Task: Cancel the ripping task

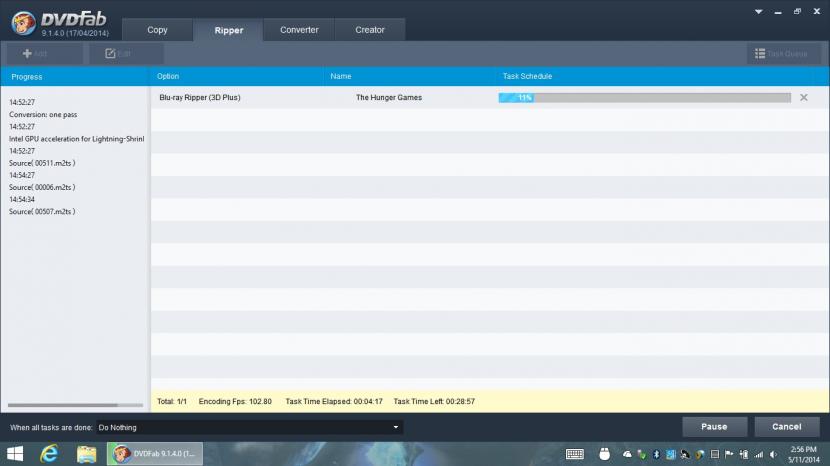Action: [787, 426]
